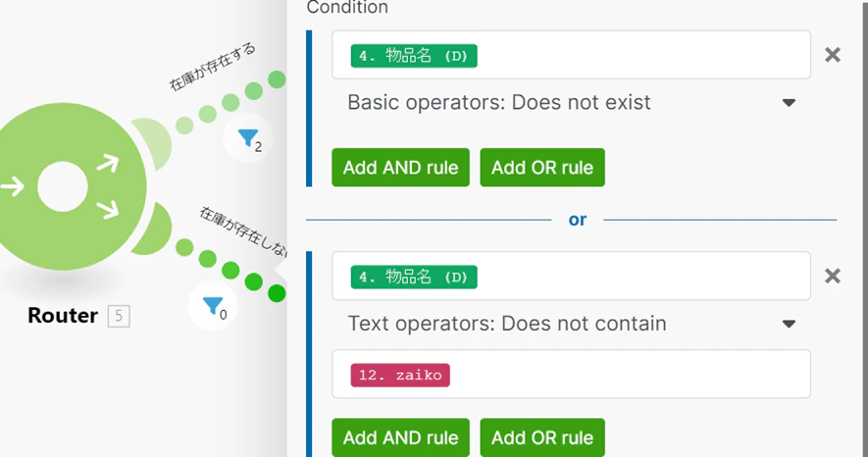Remove the first condition with its X icon
868x457 pixels.
tap(833, 55)
